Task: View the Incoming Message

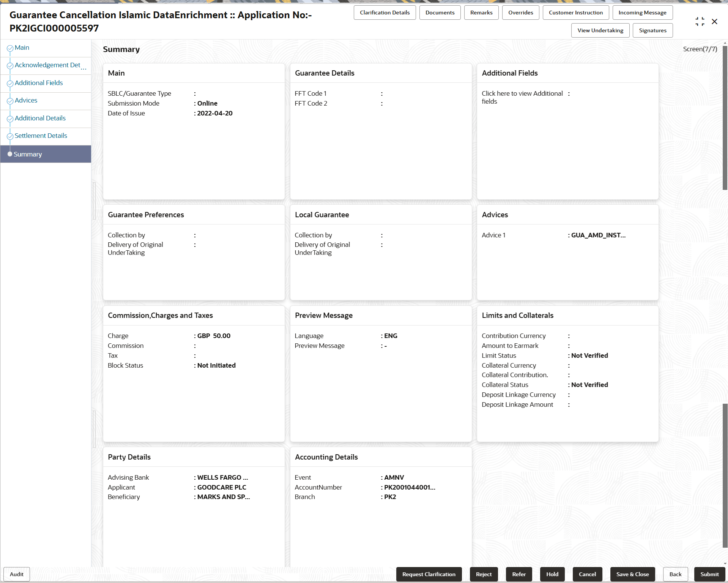Action: click(x=642, y=12)
